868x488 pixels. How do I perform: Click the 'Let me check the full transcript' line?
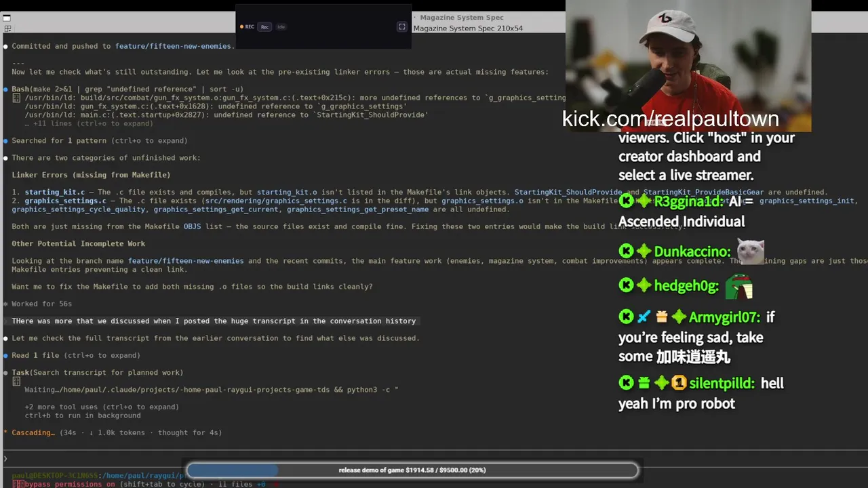216,338
